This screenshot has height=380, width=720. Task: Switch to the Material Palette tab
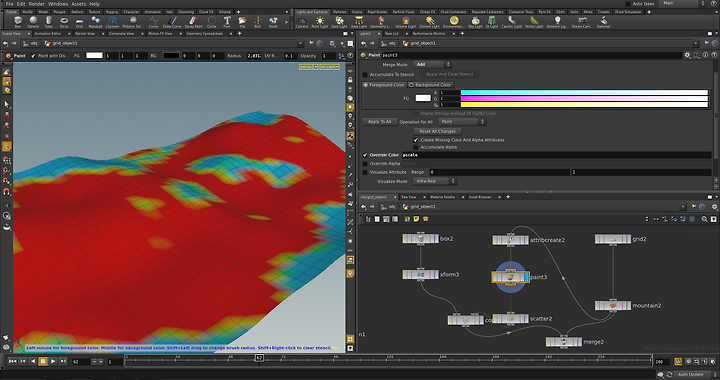(442, 197)
